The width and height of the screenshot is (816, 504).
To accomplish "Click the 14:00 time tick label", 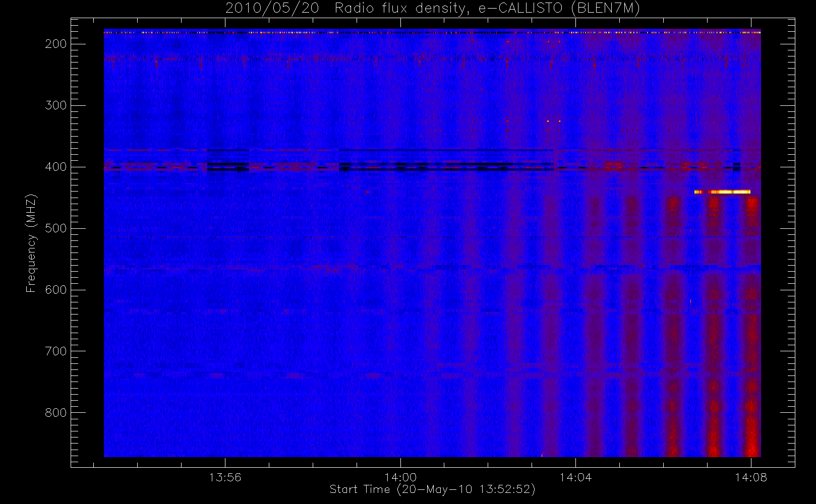I will 400,477.
